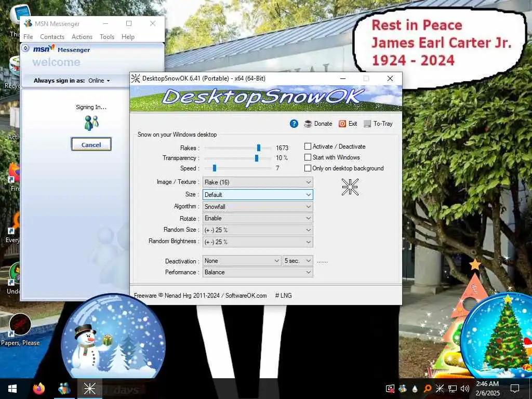This screenshot has width=532, height=399.
Task: Open the Deactivation dropdown showing None
Action: 242,261
